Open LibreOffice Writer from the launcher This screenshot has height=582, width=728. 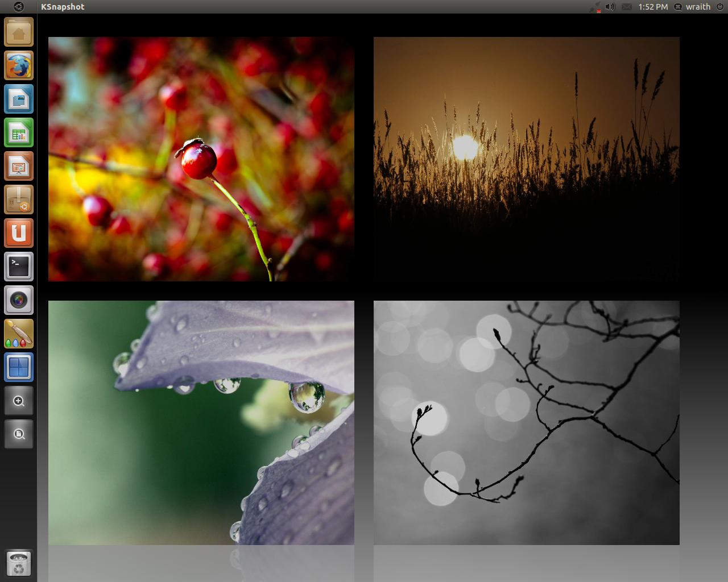pyautogui.click(x=19, y=99)
